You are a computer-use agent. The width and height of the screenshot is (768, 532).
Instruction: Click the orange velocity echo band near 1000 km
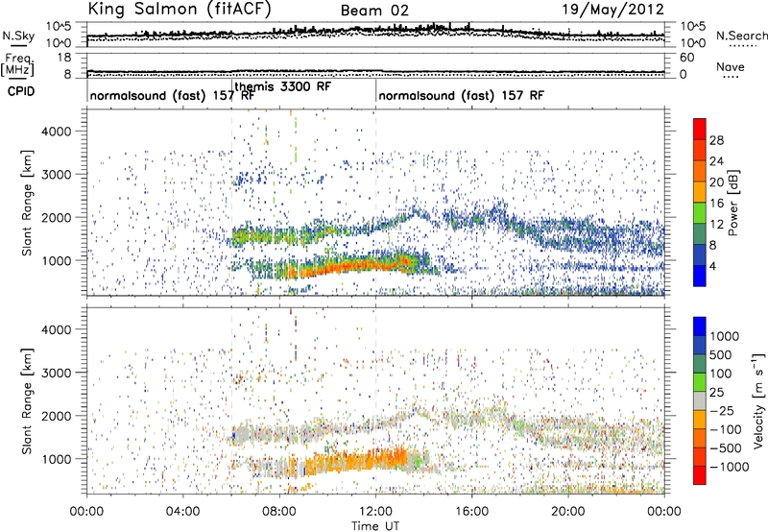(357, 462)
